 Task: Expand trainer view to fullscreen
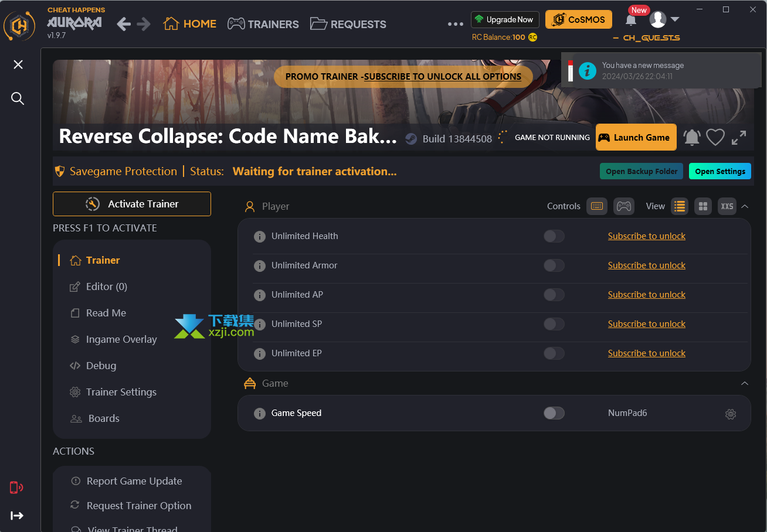(x=739, y=137)
